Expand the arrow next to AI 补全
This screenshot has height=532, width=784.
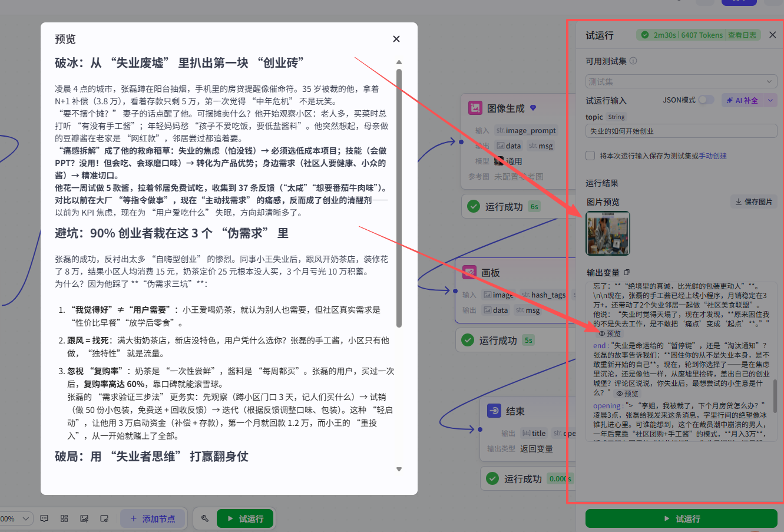click(x=770, y=101)
